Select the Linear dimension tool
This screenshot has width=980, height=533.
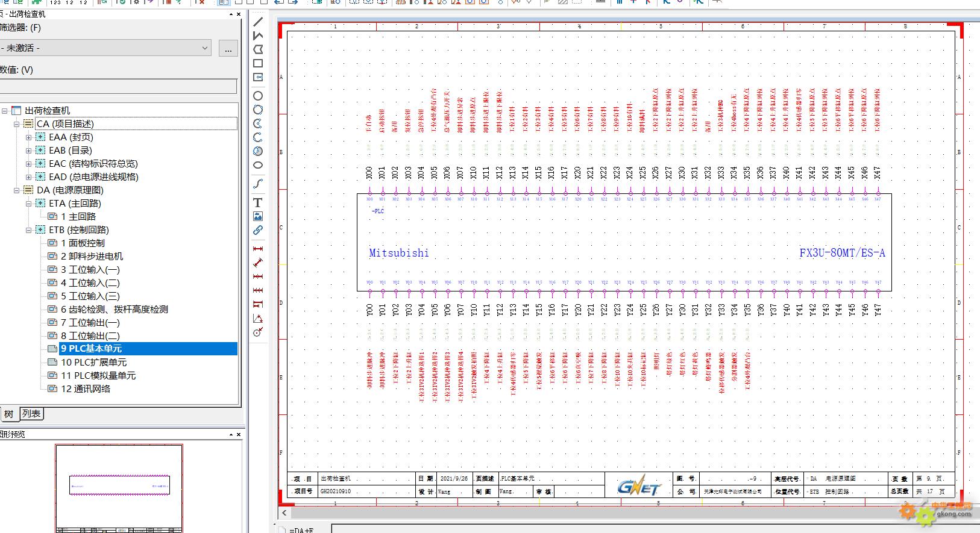pyautogui.click(x=258, y=249)
